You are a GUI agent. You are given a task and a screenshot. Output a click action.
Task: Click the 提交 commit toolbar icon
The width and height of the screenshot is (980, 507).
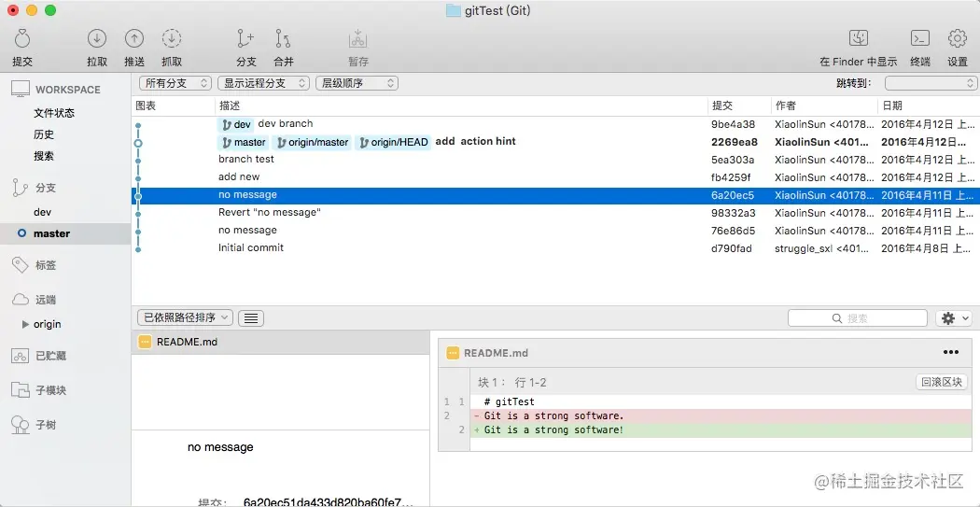pyautogui.click(x=22, y=39)
